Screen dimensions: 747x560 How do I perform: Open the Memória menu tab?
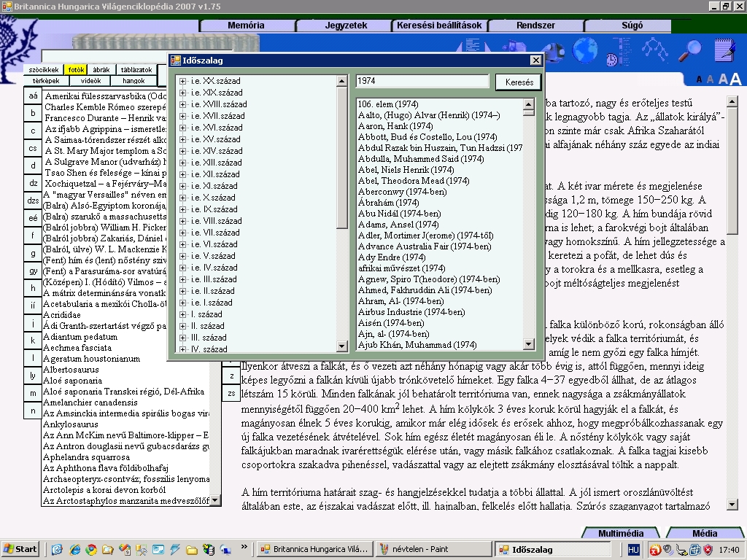coord(247,26)
